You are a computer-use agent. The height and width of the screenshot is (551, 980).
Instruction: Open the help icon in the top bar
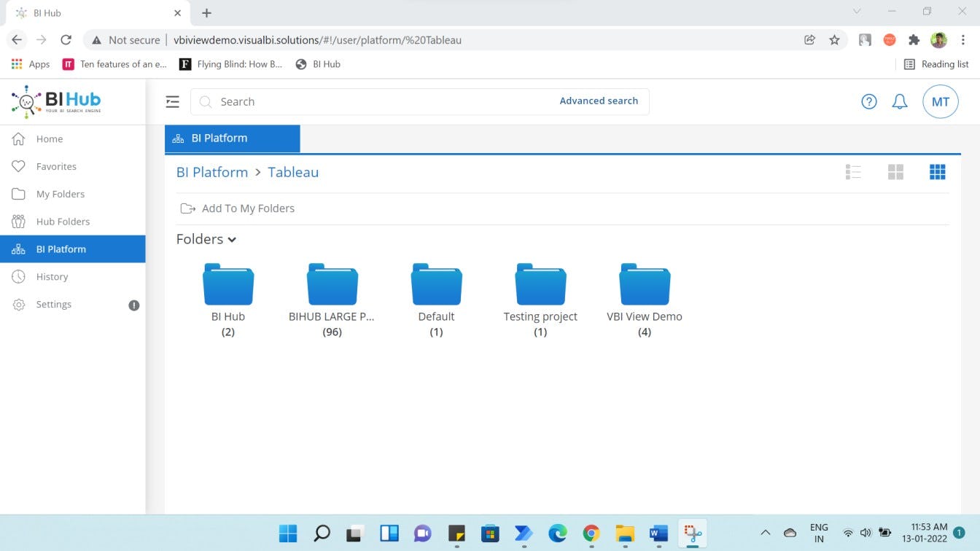868,101
